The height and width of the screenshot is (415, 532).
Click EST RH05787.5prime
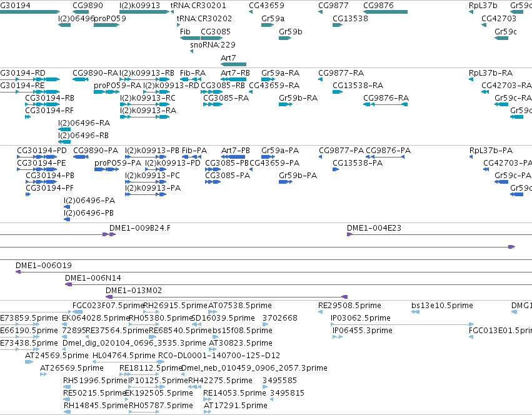pos(161,406)
